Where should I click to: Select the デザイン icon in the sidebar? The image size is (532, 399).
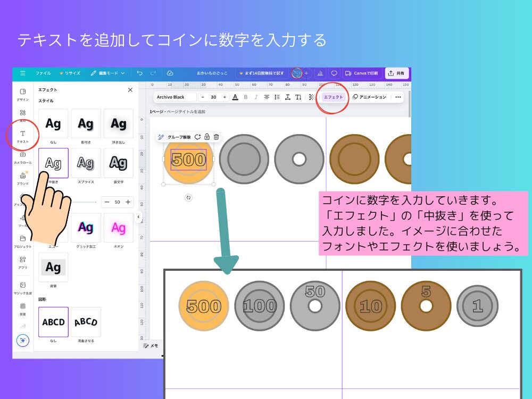click(22, 94)
